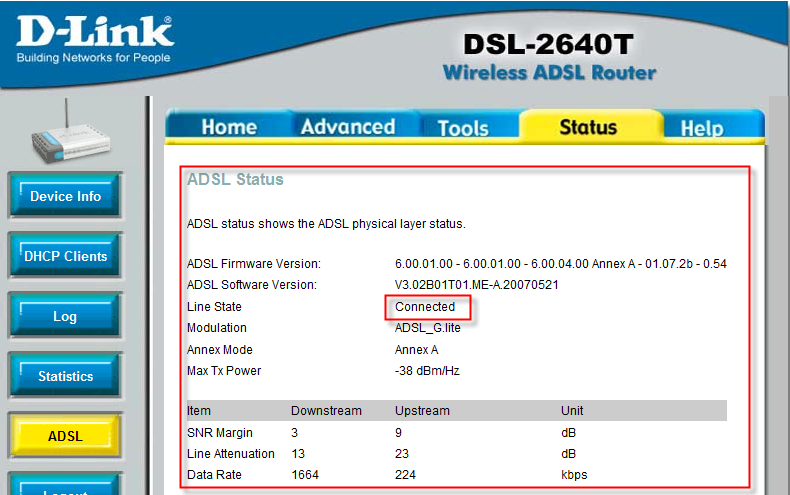Click the Wireless ADSL Router subtitle
Screen dimensions: 790x495
(x=549, y=73)
